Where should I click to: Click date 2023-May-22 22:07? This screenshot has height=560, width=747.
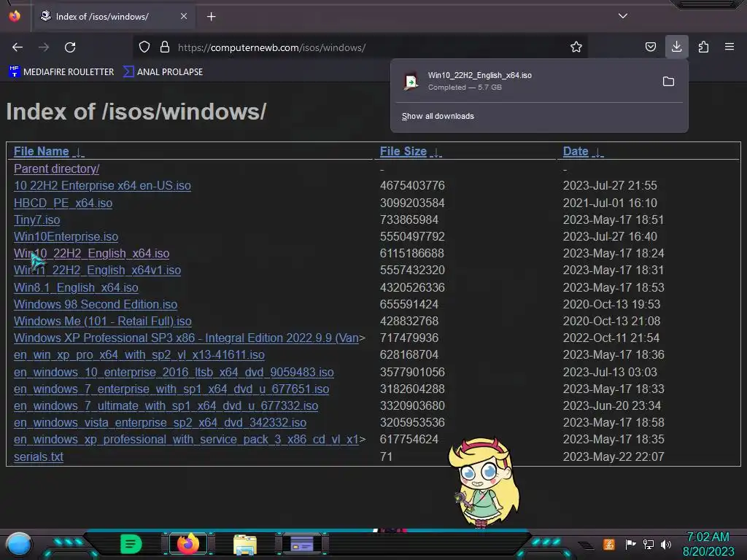613,456
